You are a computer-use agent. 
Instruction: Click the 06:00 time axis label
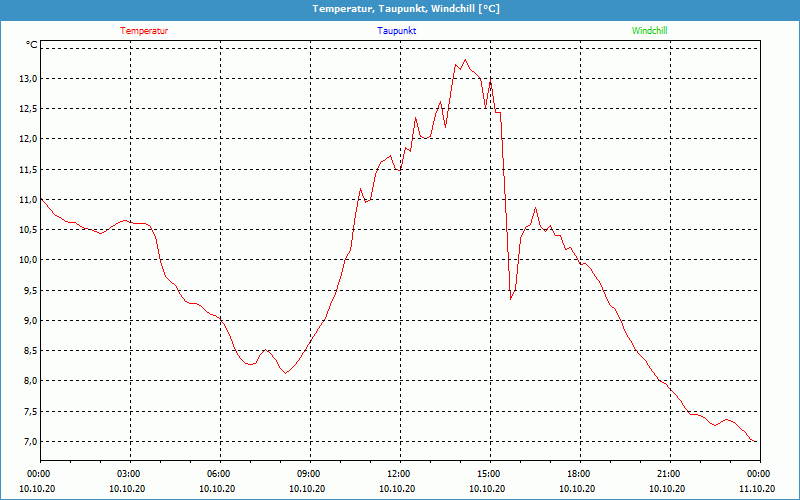click(x=219, y=474)
